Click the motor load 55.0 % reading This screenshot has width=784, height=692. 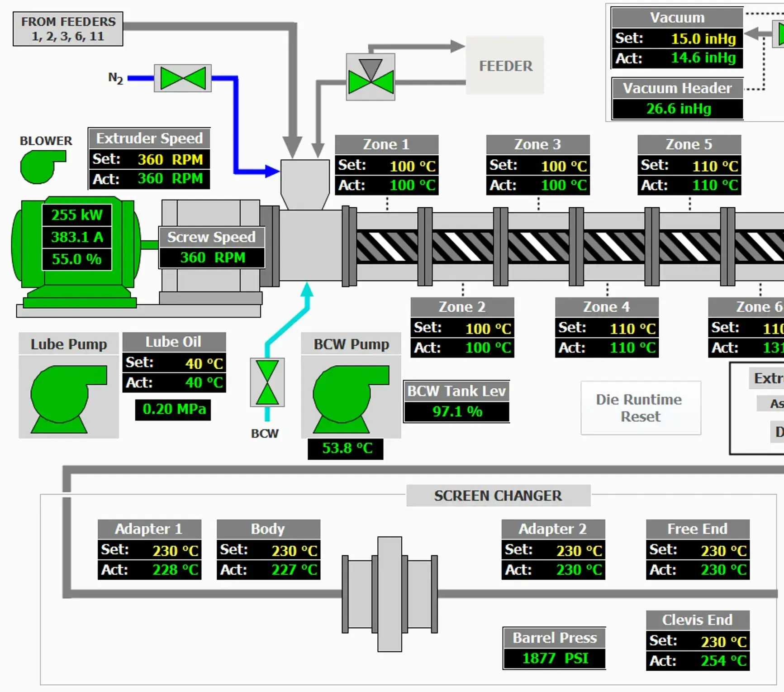tap(77, 259)
